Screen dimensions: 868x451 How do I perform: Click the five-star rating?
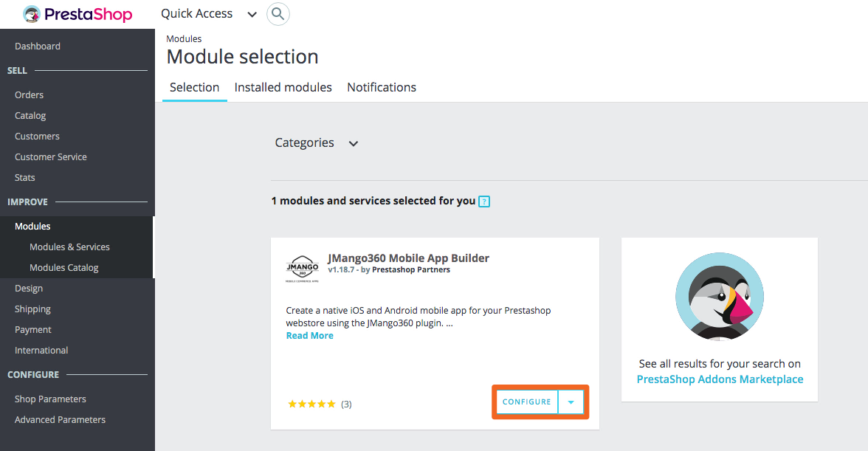[311, 404]
